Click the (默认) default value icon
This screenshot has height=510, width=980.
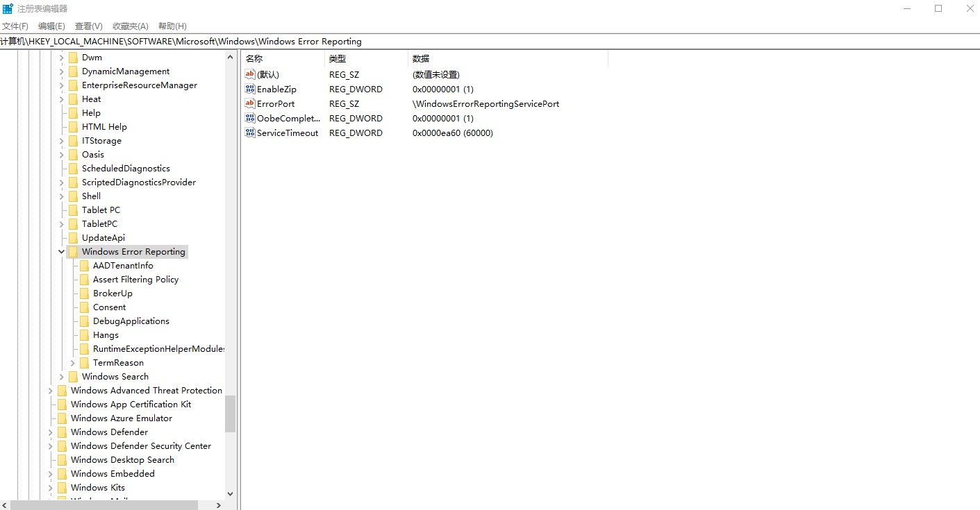(250, 74)
